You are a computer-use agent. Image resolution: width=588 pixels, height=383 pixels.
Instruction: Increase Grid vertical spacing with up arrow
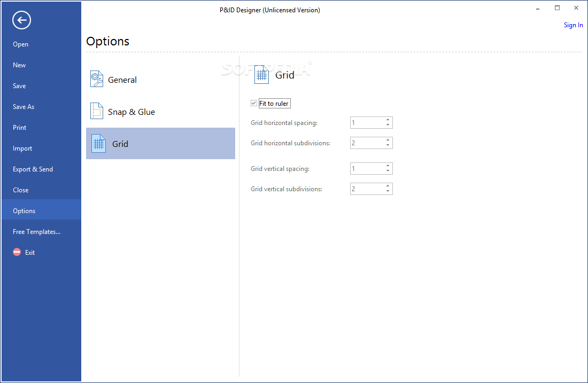[x=388, y=166]
